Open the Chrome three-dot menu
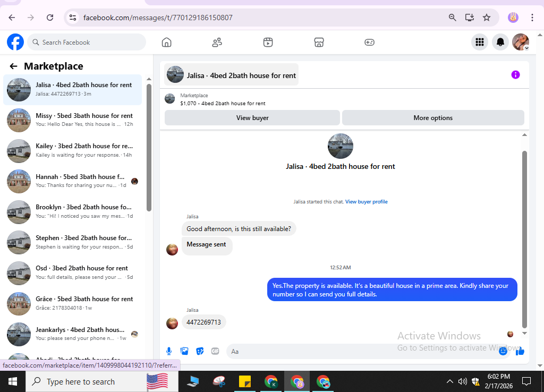 (x=532, y=18)
